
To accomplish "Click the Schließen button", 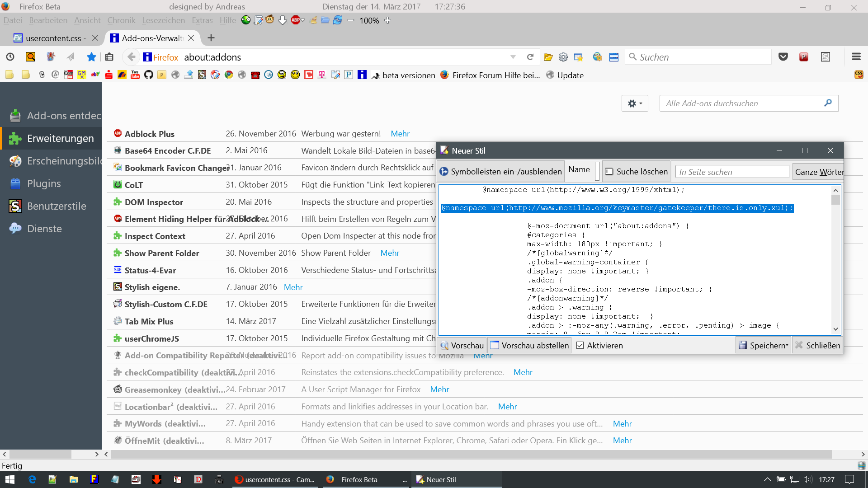I will point(817,346).
